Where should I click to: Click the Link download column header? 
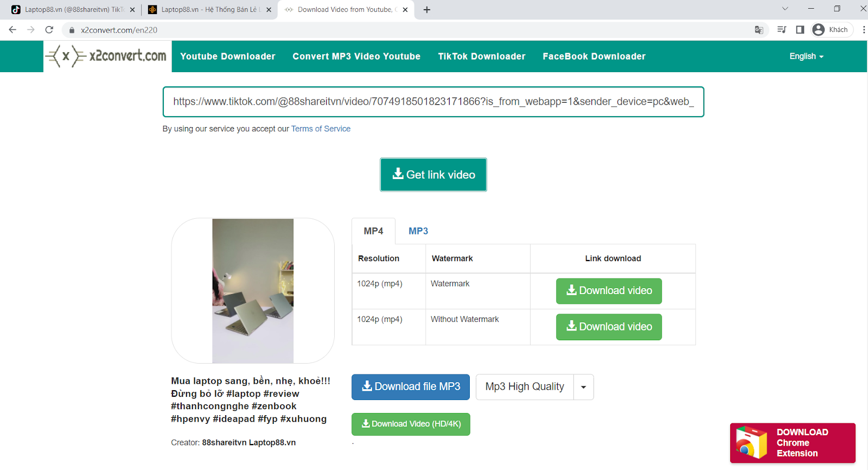(x=613, y=258)
